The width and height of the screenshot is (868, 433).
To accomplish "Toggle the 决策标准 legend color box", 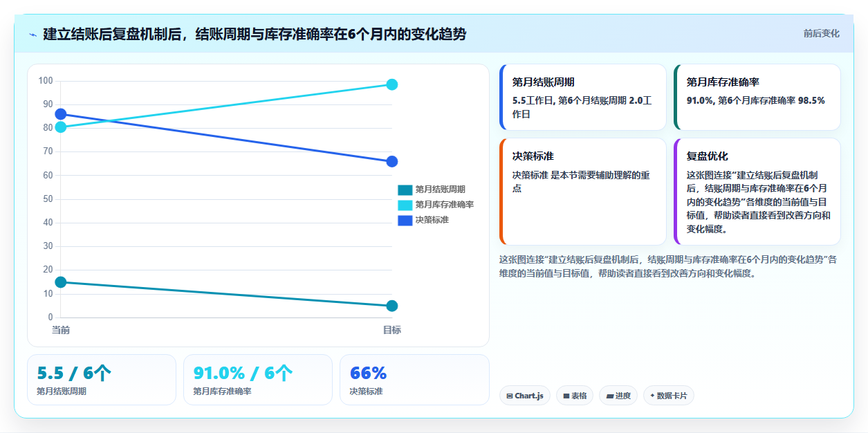I will pos(405,220).
